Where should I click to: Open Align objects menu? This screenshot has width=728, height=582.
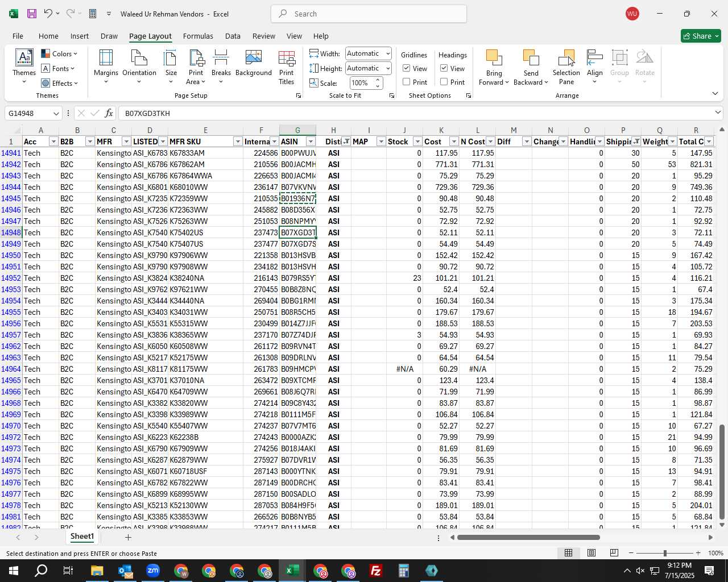tap(595, 66)
